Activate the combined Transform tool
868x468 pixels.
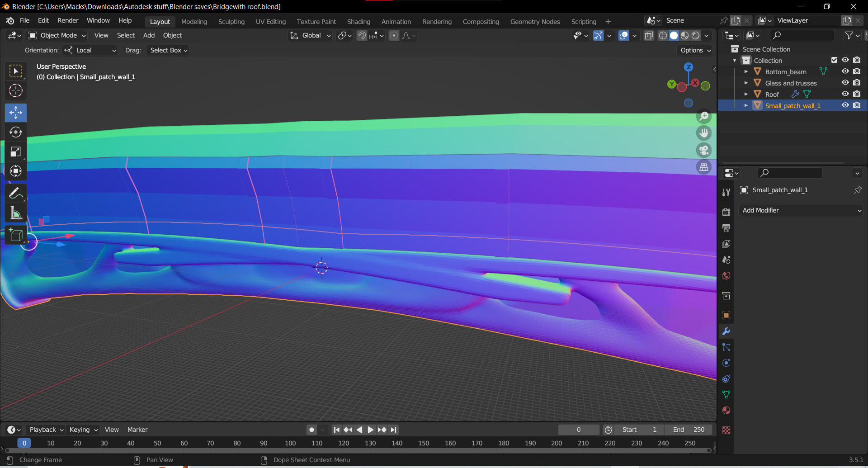click(x=16, y=171)
